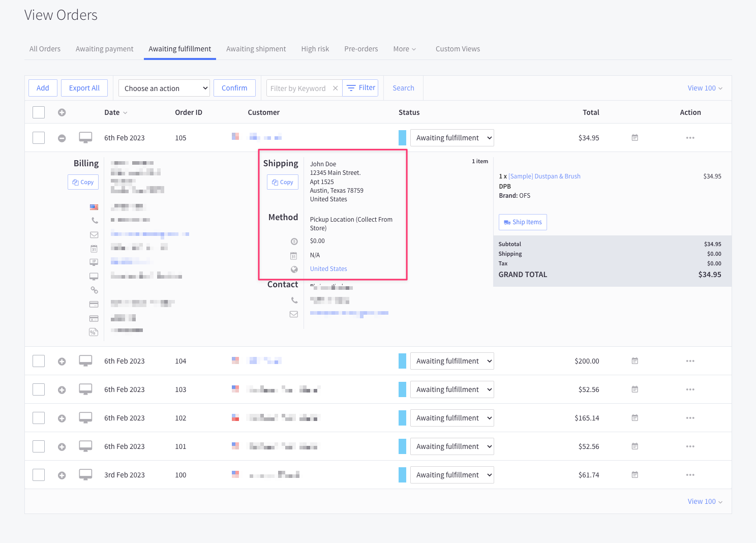
Task: Click notes icon for order 100
Action: click(634, 475)
